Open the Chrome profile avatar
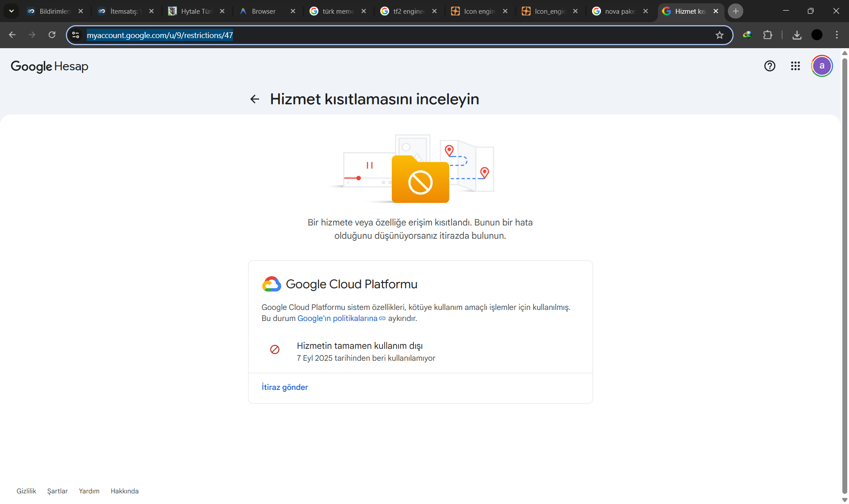Image resolution: width=849 pixels, height=504 pixels. coord(817,35)
